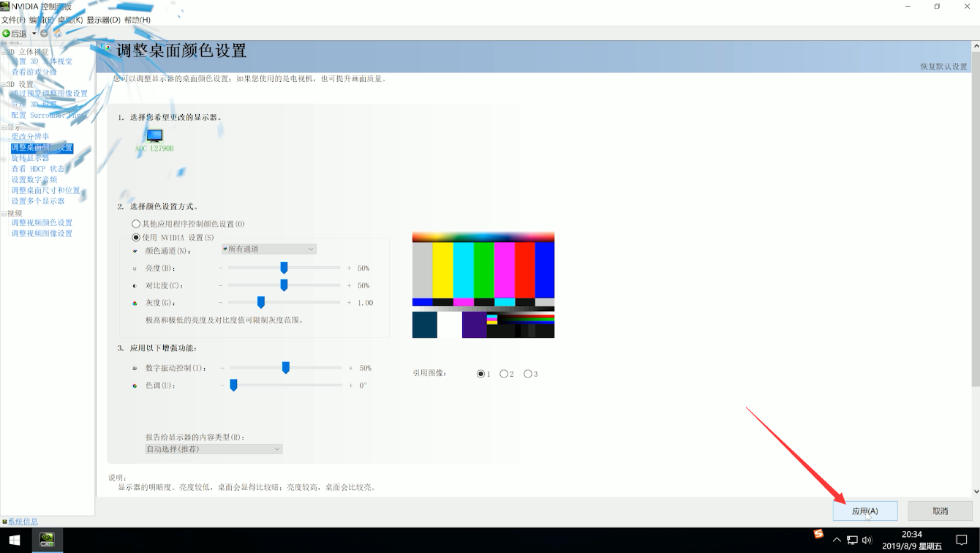
Task: Click the 应用(A) apply button
Action: coord(865,511)
